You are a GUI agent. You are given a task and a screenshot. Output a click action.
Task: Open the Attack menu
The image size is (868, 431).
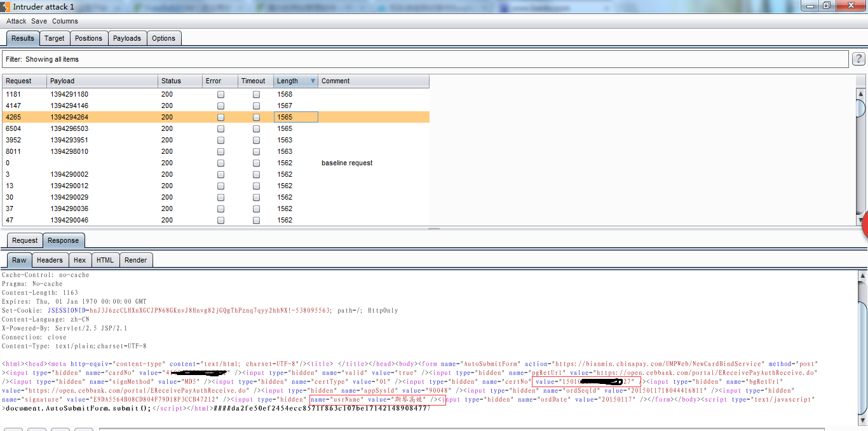tap(17, 21)
